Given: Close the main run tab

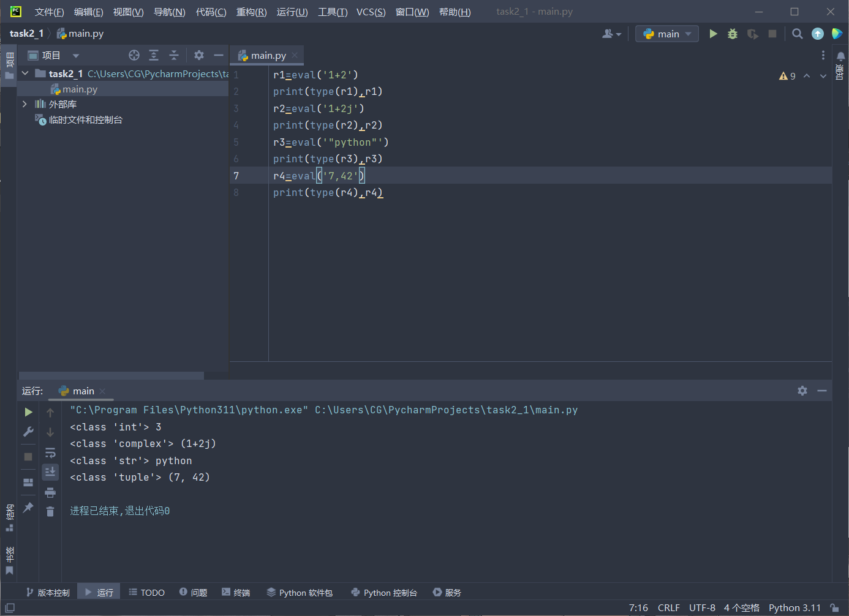Looking at the screenshot, I should 102,391.
